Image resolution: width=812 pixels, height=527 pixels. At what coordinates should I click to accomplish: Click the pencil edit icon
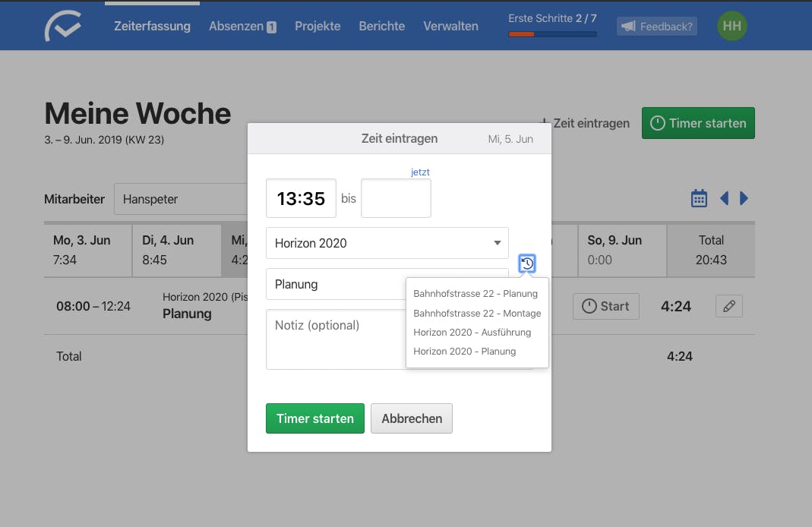pos(729,306)
